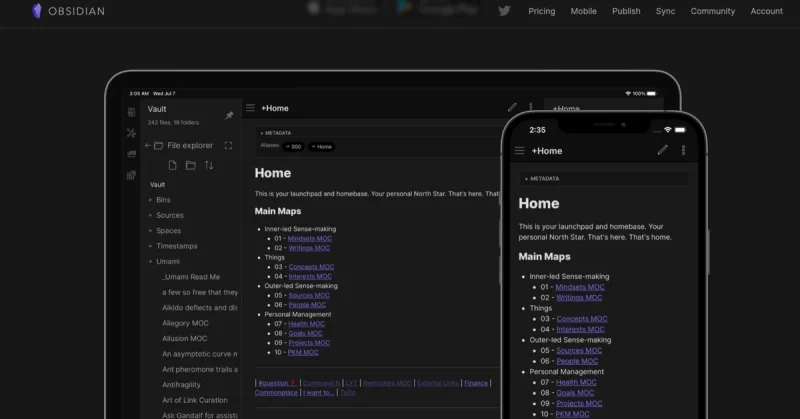Change sort order with the arrows icon
Screen dimensions: 800x419
209,165
